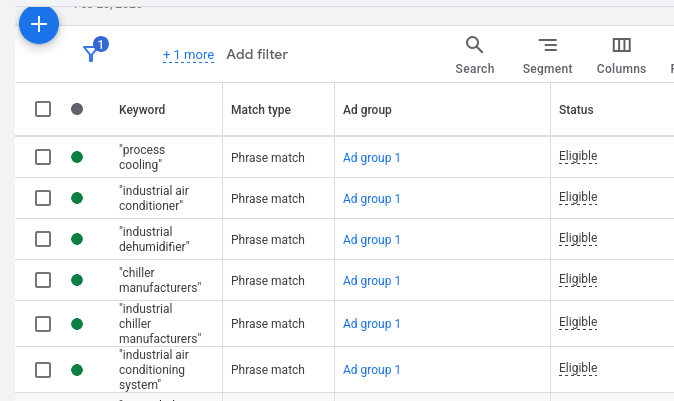
Task: Toggle the select-all checkbox in header
Action: [43, 109]
